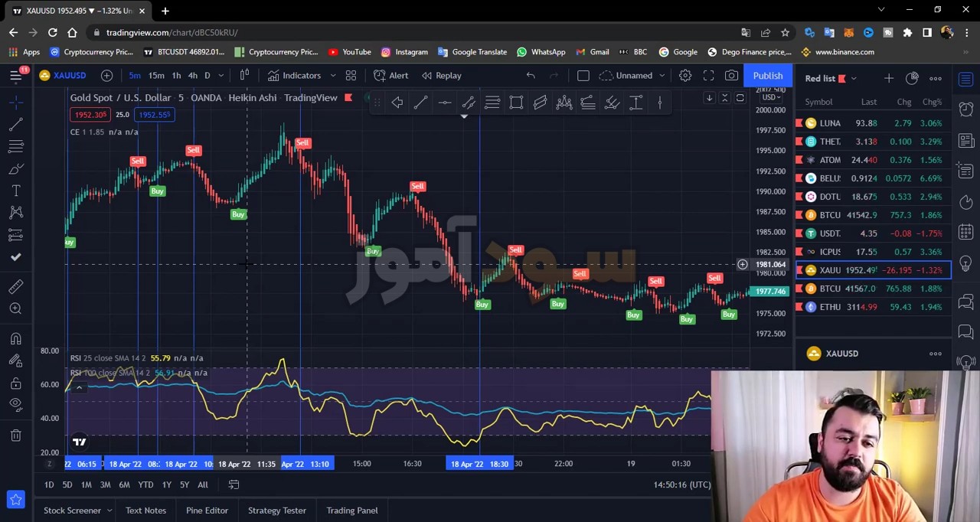
Task: Switch timeframe to 5m
Action: pos(135,75)
